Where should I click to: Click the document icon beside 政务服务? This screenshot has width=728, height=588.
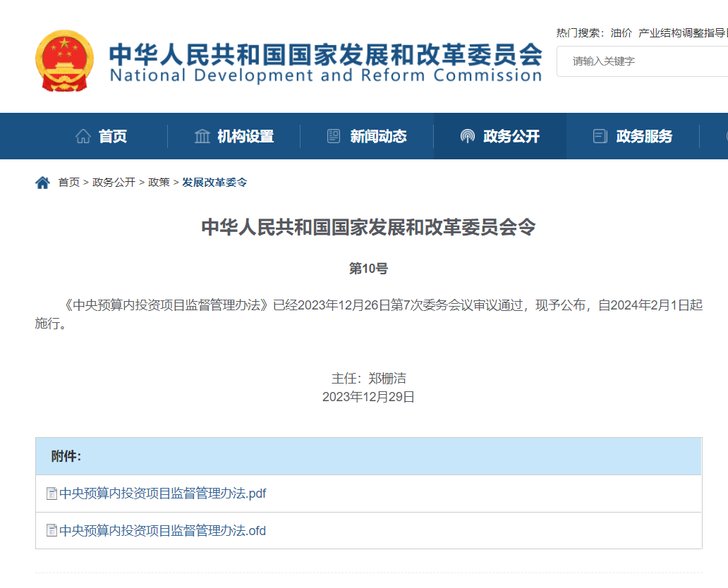tap(600, 136)
